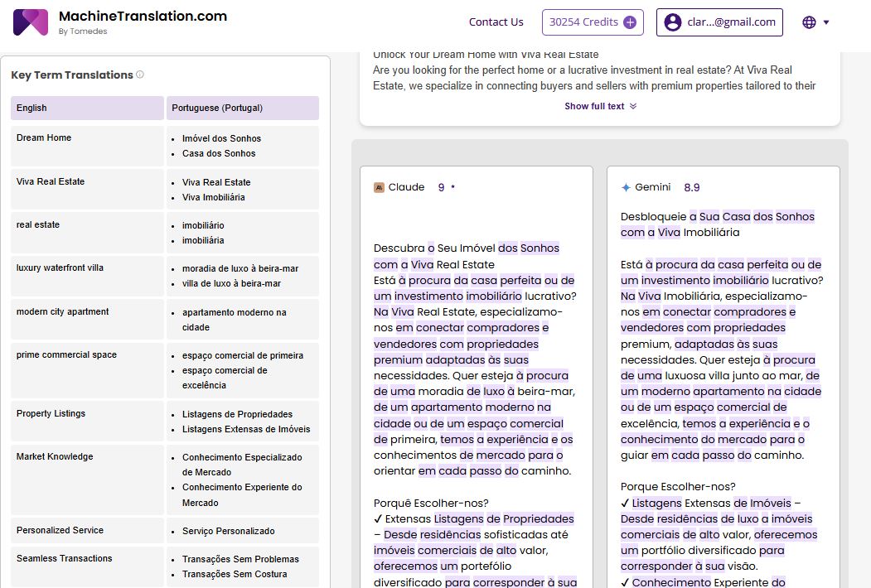The height and width of the screenshot is (588, 871).
Task: Select the 'Casa dos Sonhos' term translation
Action: click(219, 153)
